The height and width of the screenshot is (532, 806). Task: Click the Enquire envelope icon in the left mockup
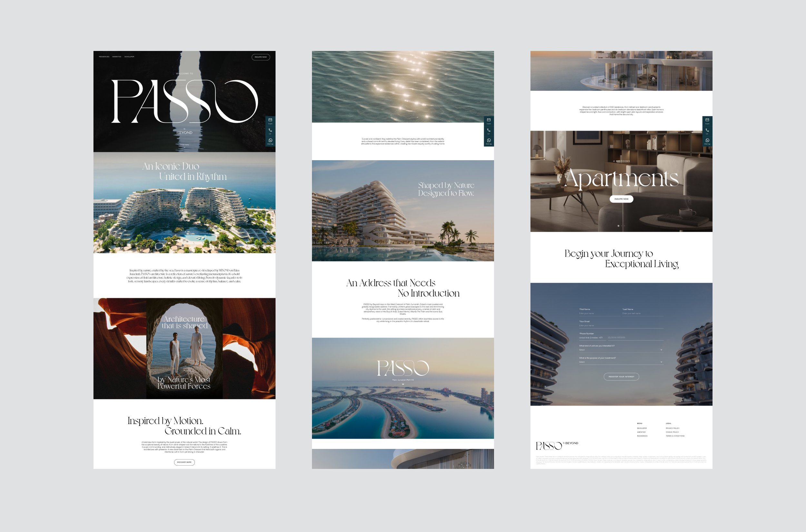pyautogui.click(x=270, y=120)
